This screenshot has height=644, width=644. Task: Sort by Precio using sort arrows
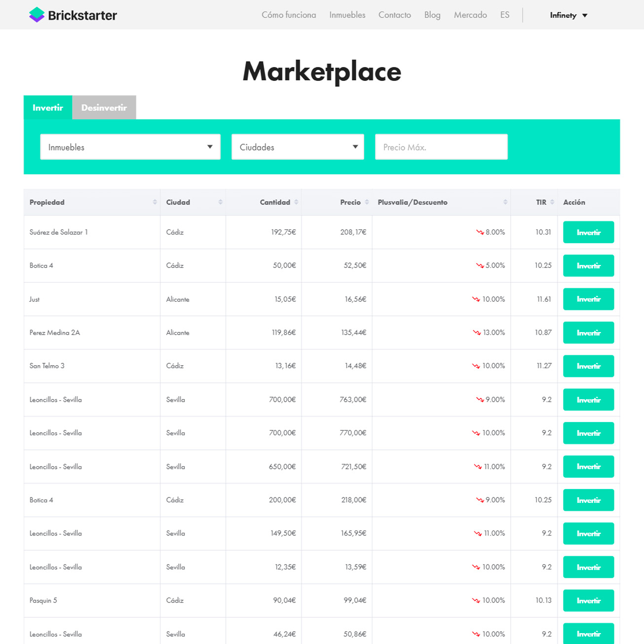click(367, 202)
